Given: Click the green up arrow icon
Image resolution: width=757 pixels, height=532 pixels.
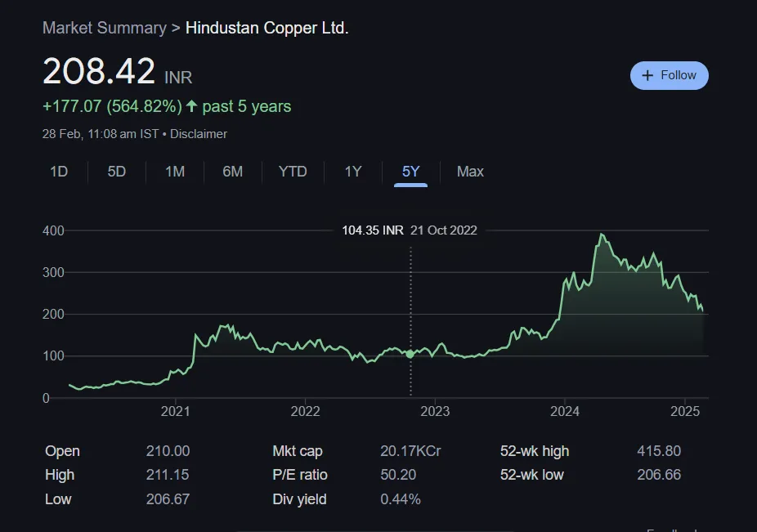Looking at the screenshot, I should [191, 105].
